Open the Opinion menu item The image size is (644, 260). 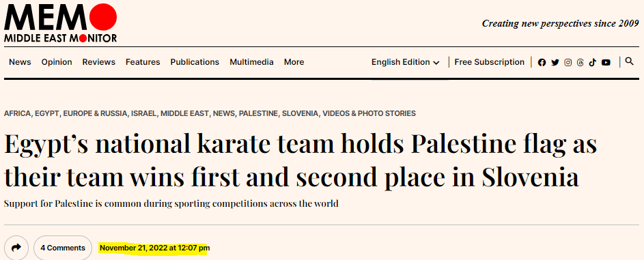pos(57,62)
